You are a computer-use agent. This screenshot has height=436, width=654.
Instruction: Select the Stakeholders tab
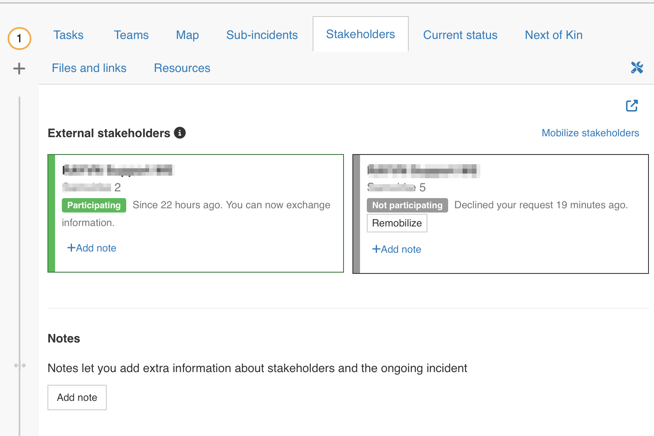click(x=360, y=34)
